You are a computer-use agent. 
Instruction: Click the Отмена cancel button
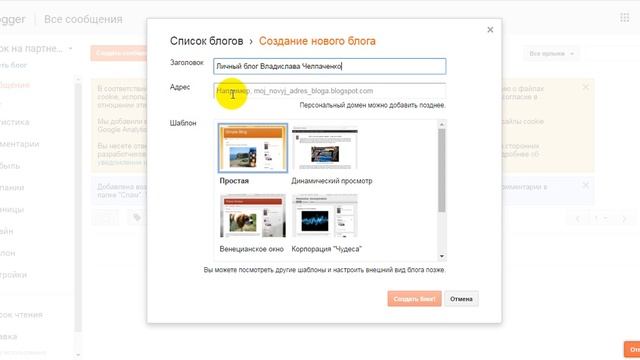click(461, 299)
